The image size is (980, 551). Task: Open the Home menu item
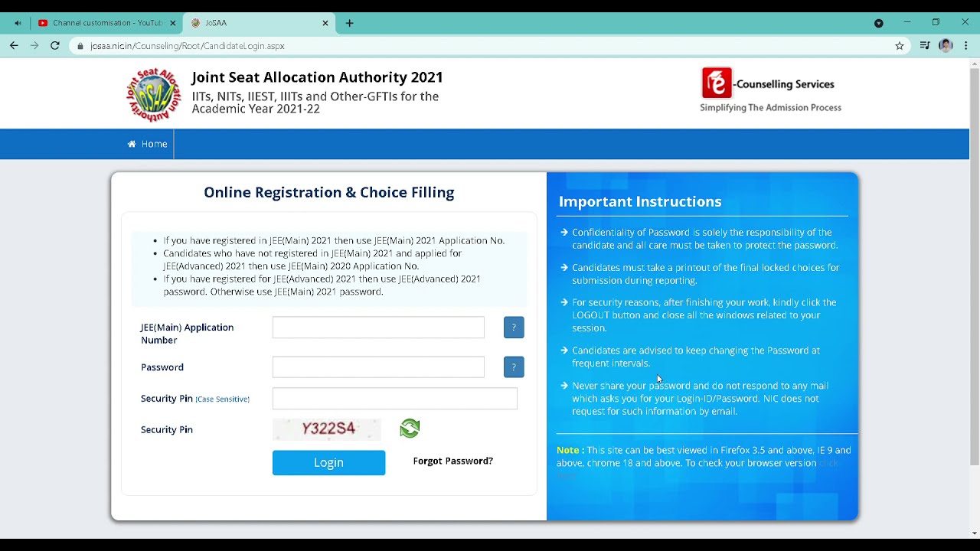click(148, 144)
